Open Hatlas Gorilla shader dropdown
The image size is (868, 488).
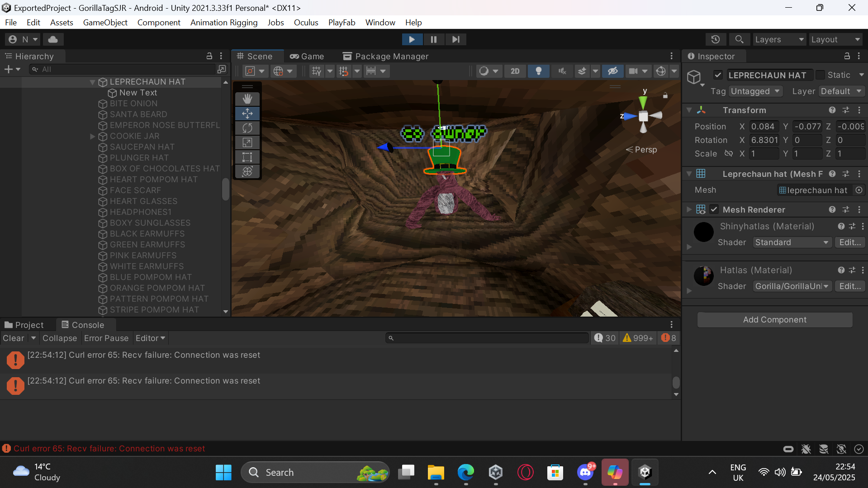tap(792, 286)
